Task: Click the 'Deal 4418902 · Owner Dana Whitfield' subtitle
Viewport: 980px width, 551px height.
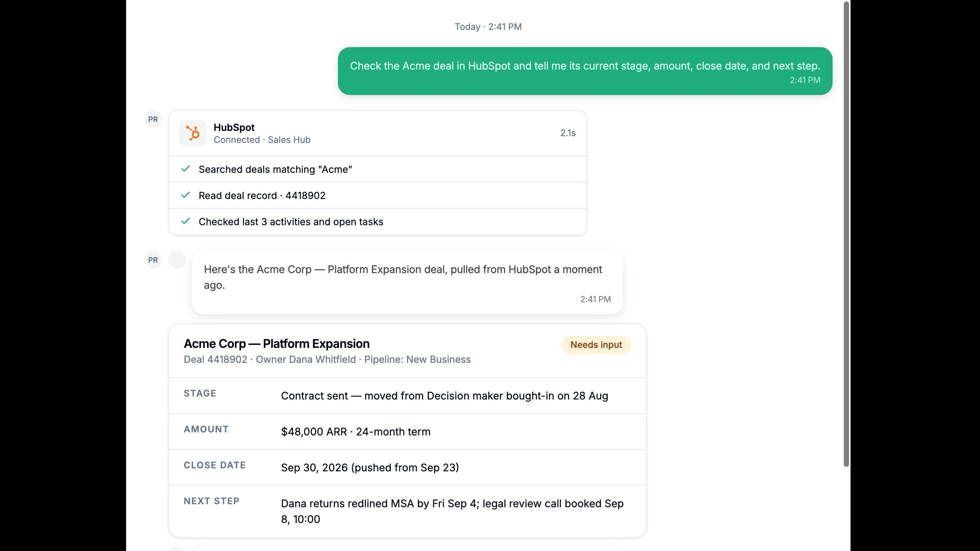Action: pyautogui.click(x=327, y=359)
